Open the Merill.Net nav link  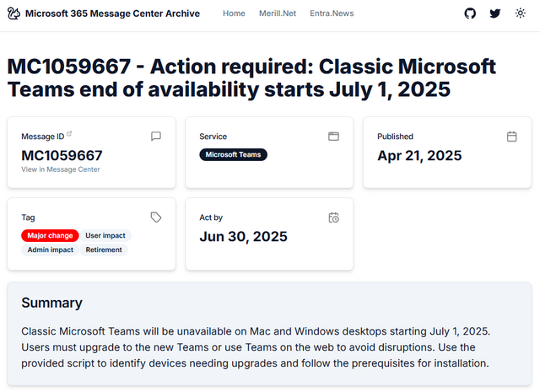278,13
